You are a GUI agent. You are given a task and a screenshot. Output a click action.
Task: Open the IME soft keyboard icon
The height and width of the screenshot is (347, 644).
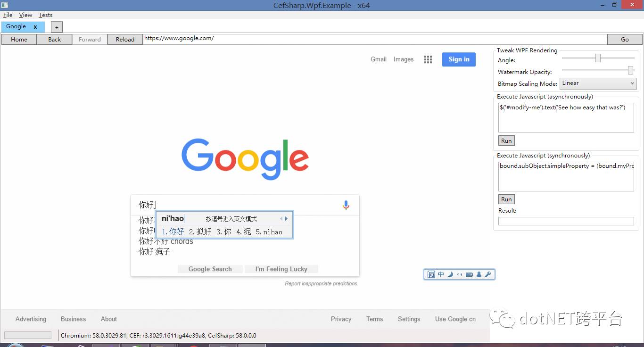tap(469, 274)
